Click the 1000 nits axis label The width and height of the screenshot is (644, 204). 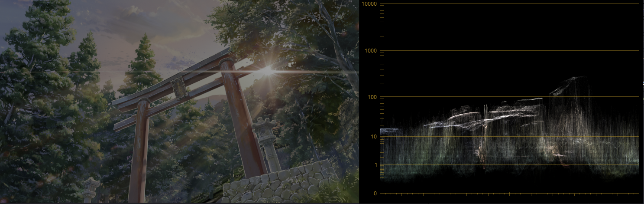371,51
